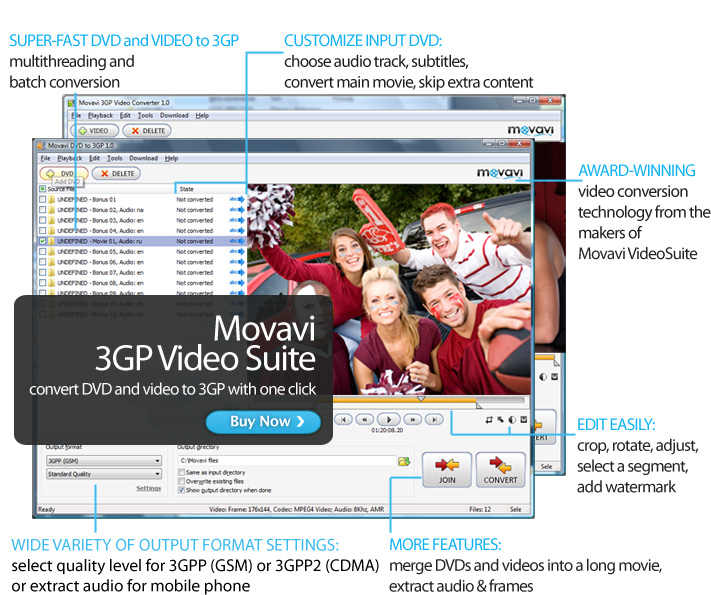Open the rotate tool icon below preview

click(x=500, y=419)
